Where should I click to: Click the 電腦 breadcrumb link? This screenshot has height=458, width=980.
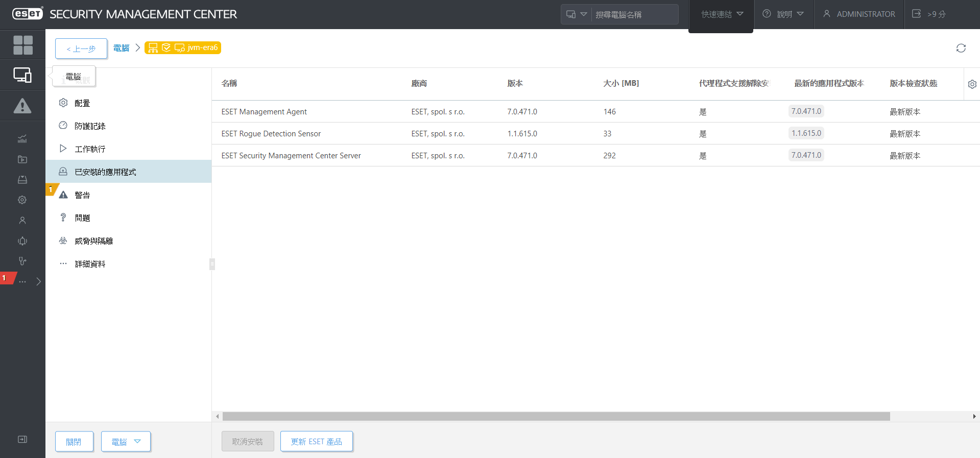pyautogui.click(x=121, y=48)
